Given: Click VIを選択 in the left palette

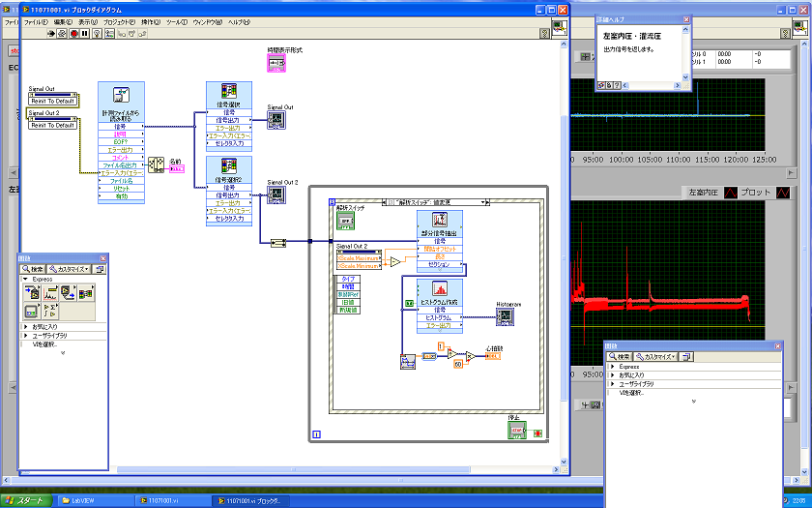Looking at the screenshot, I should pyautogui.click(x=43, y=344).
